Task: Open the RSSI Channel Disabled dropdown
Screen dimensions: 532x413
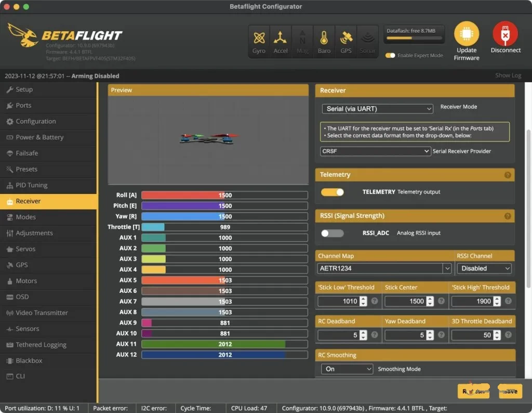Action: 485,268
